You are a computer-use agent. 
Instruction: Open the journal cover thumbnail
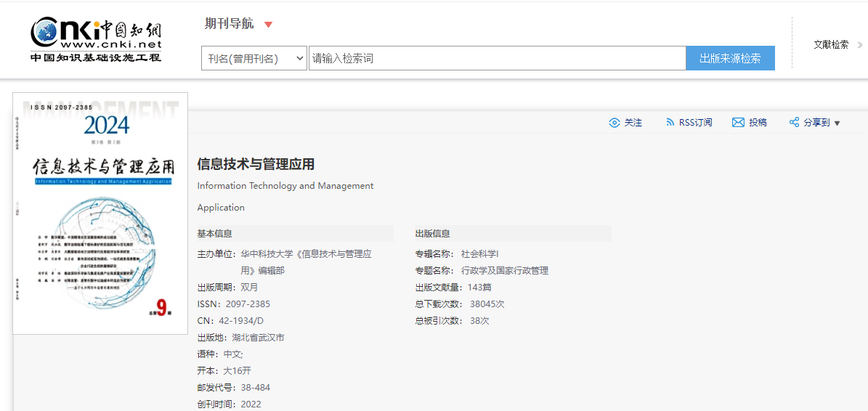click(x=100, y=213)
